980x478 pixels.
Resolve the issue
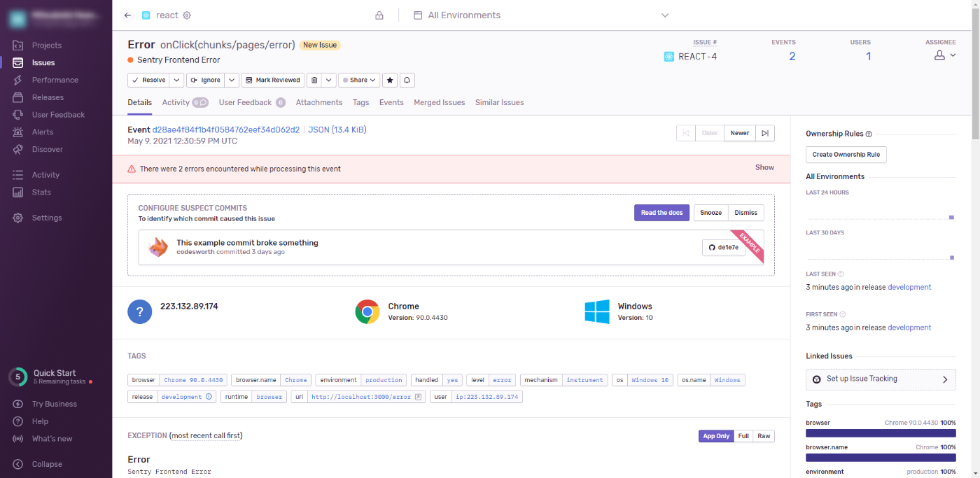[149, 80]
